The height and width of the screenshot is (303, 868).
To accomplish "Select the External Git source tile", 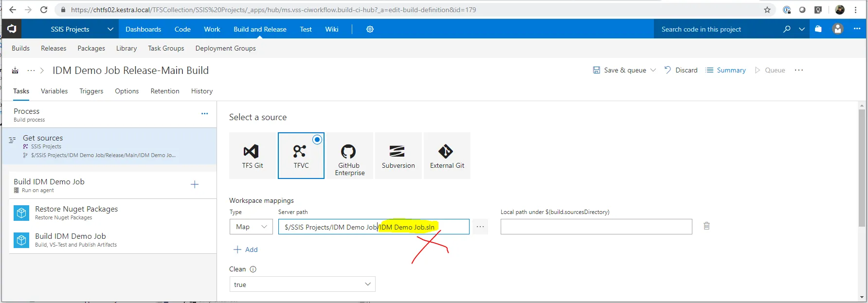I will [x=447, y=156].
